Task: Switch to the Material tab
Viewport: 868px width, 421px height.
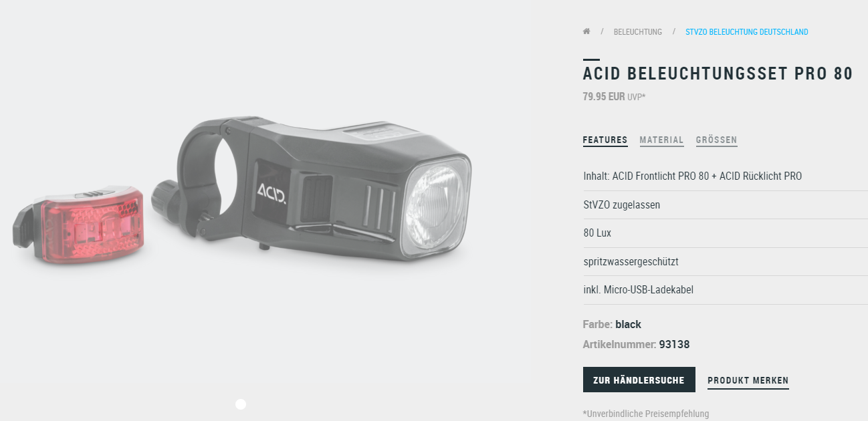Action: (661, 140)
